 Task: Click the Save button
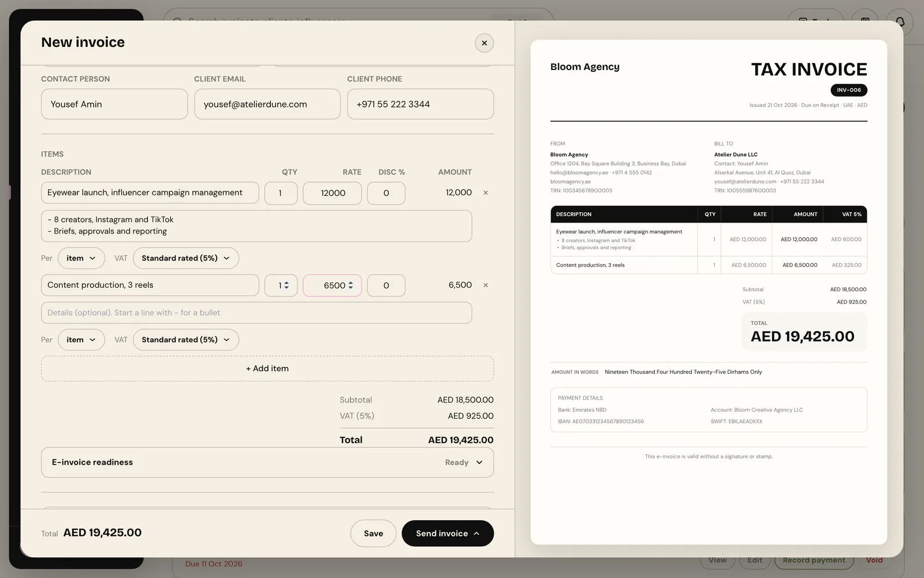coord(373,533)
